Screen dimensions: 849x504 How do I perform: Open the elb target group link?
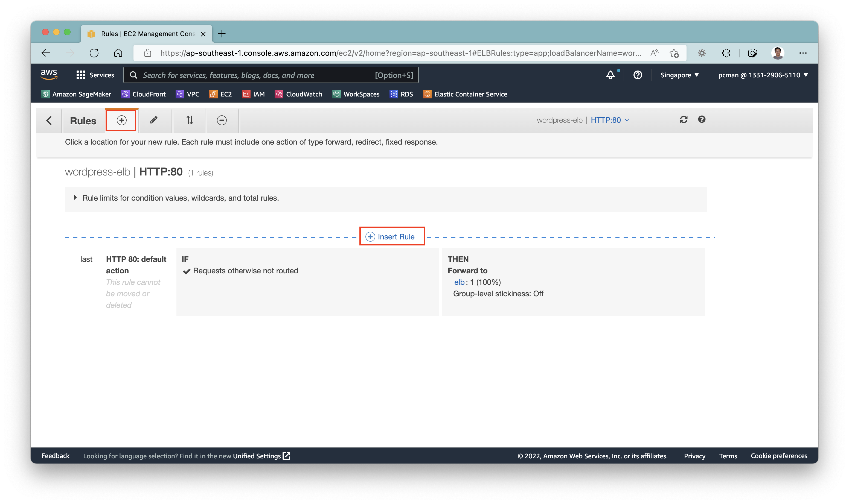point(459,282)
